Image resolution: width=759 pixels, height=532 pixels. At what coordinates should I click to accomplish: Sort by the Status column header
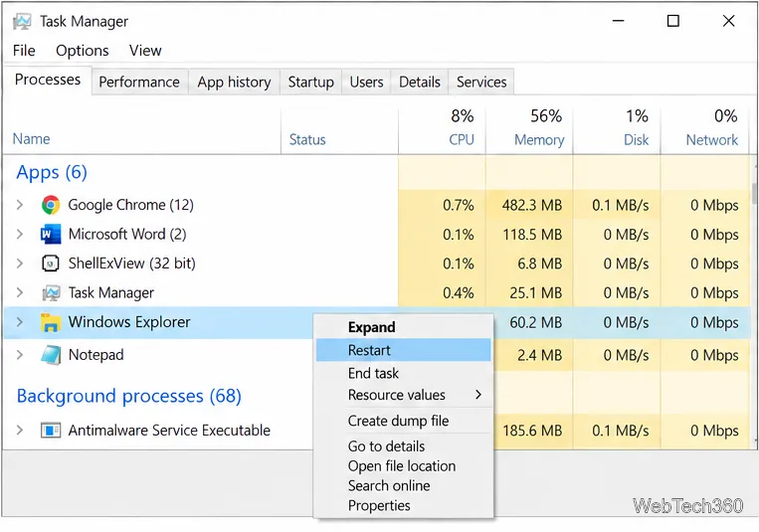(307, 139)
